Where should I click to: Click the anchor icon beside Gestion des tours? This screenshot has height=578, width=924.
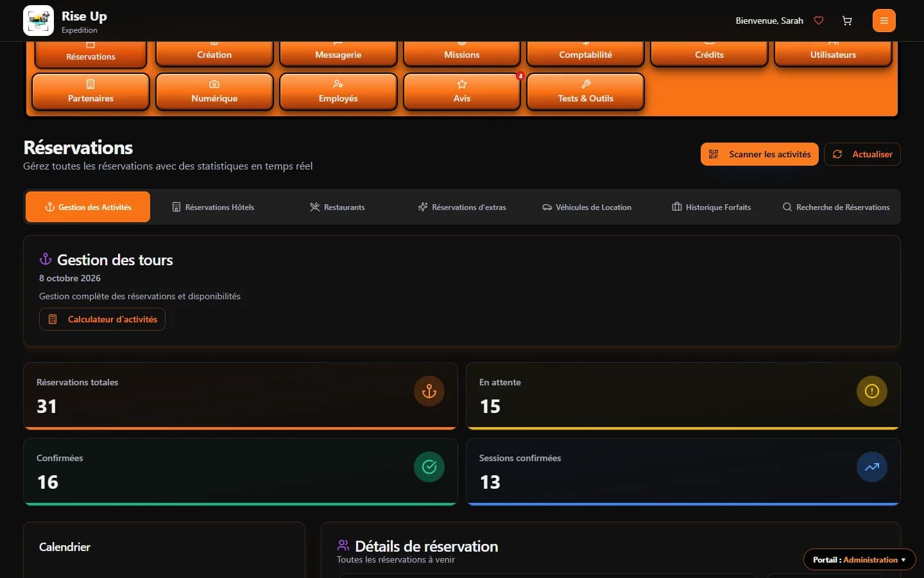(x=46, y=259)
